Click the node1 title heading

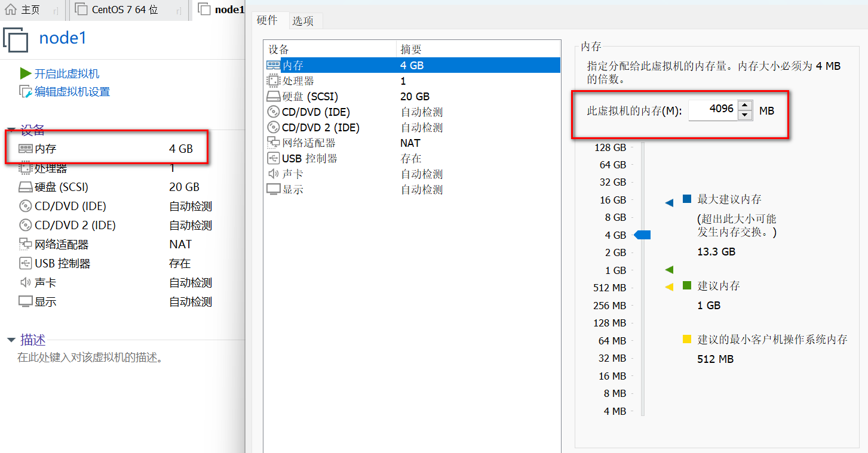pyautogui.click(x=63, y=38)
